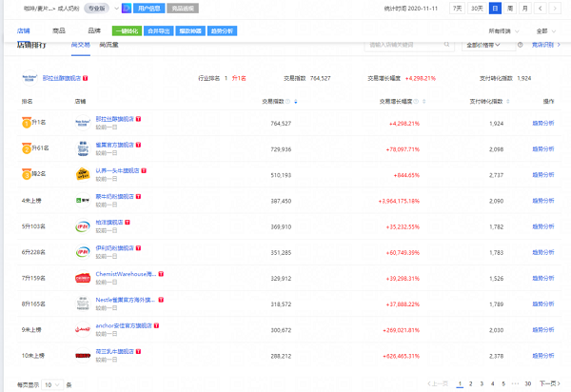Go to next date with right arrow

pyautogui.click(x=555, y=9)
